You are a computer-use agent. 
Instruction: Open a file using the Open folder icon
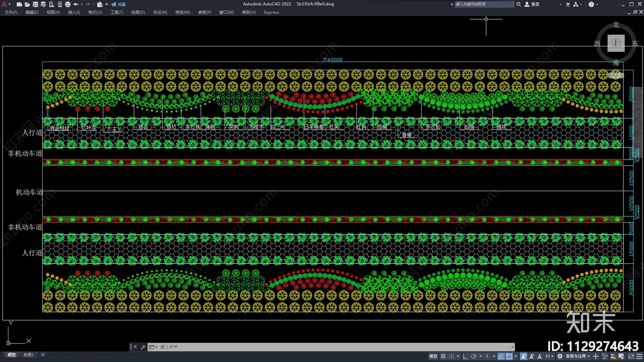point(27,4)
